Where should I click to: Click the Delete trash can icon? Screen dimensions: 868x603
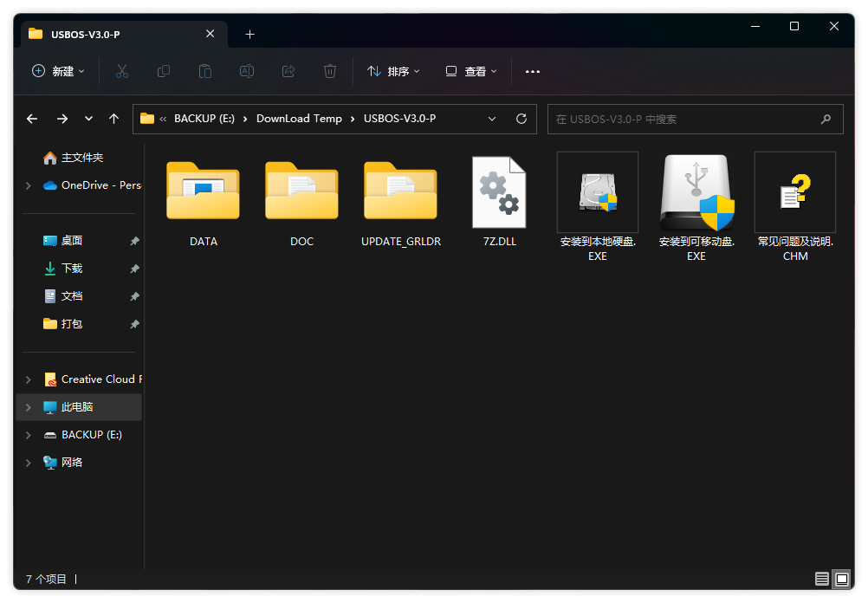[330, 71]
